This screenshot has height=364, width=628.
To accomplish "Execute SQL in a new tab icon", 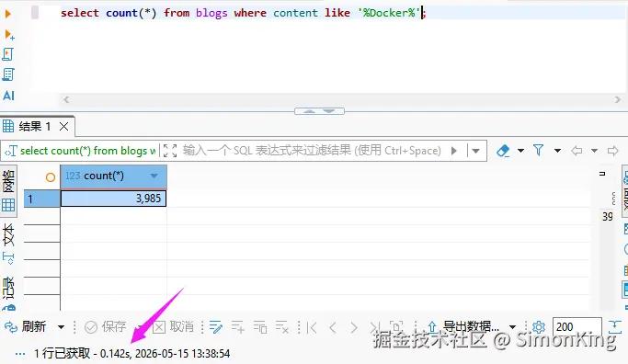I will pos(9,35).
